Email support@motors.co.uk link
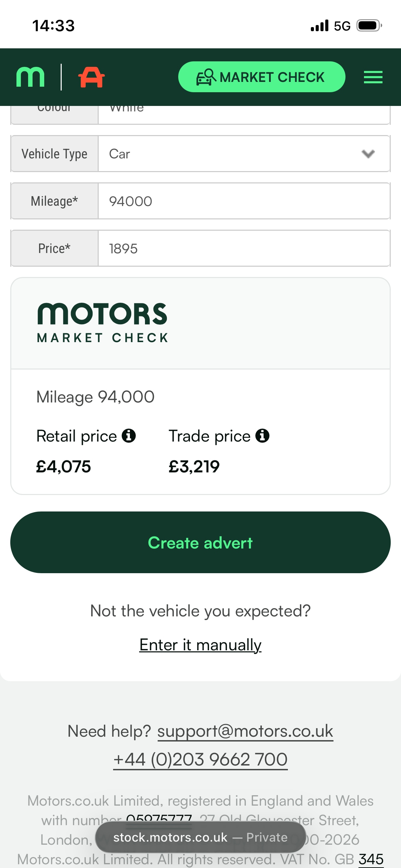The width and height of the screenshot is (401, 868). (245, 731)
